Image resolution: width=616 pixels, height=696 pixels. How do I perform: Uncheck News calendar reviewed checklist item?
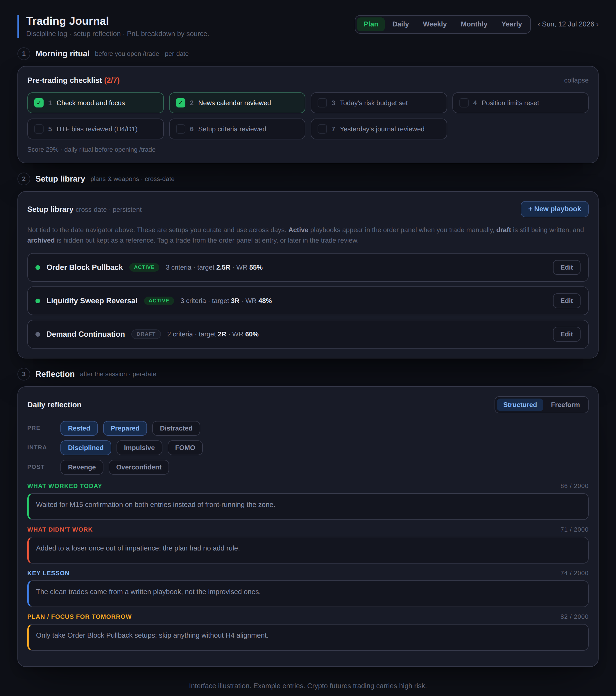click(x=180, y=103)
